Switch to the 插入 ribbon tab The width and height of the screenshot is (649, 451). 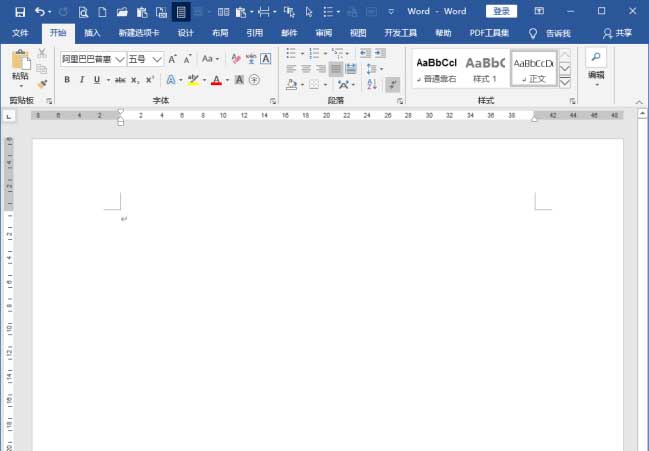pos(92,33)
